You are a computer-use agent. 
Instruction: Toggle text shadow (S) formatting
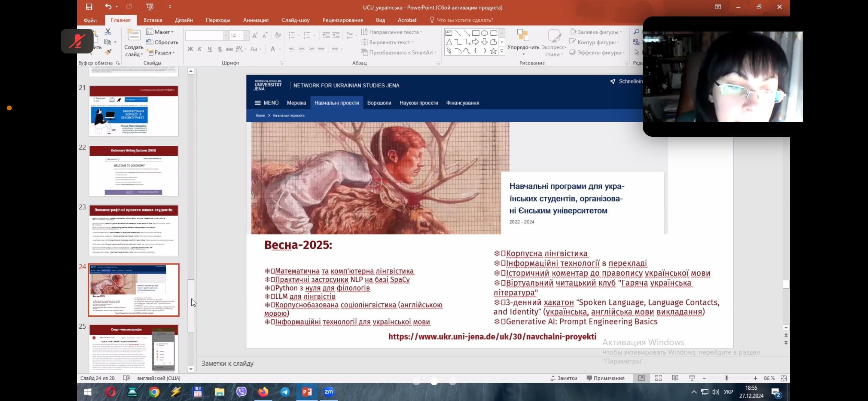(219, 49)
